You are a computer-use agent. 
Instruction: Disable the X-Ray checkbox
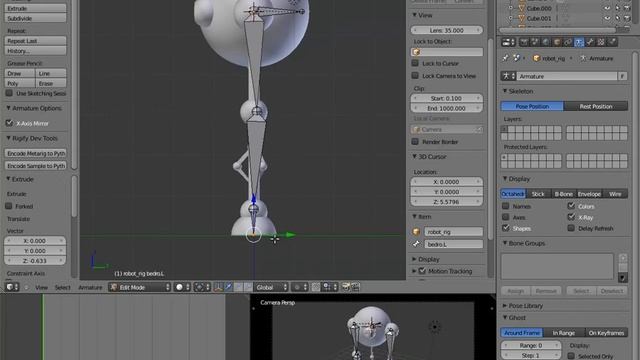pyautogui.click(x=571, y=217)
